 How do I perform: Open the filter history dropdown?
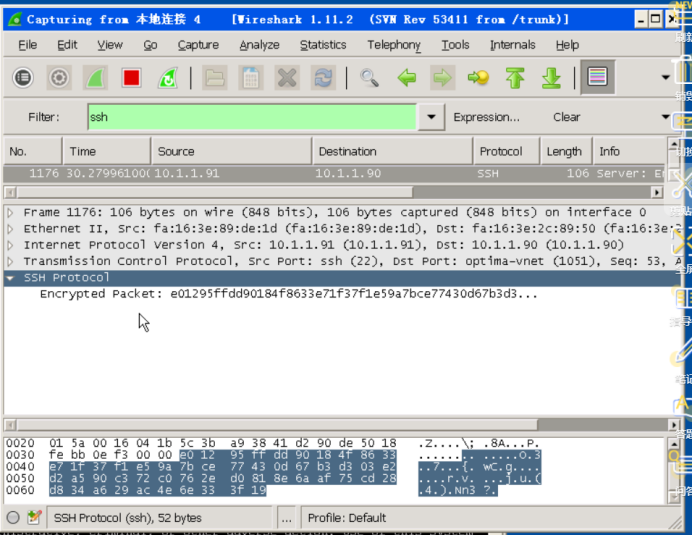click(431, 117)
